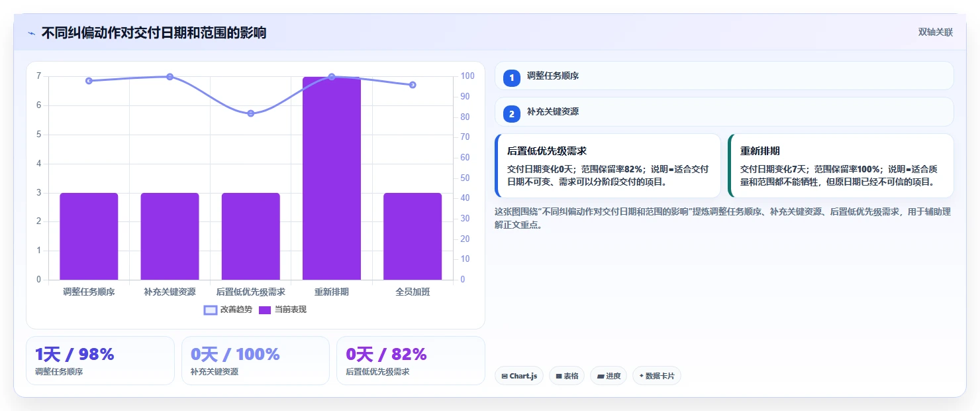Click the right axis value 50
The height and width of the screenshot is (411, 980).
coord(465,178)
